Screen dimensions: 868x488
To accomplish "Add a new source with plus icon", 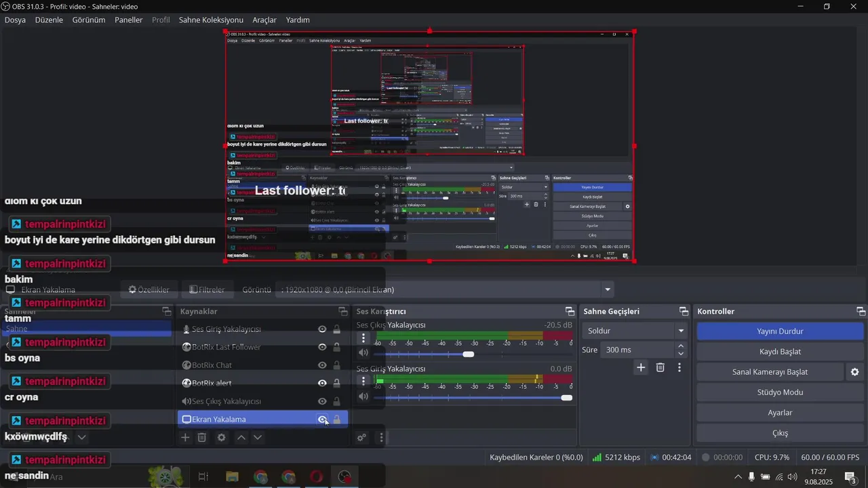I will (x=185, y=438).
